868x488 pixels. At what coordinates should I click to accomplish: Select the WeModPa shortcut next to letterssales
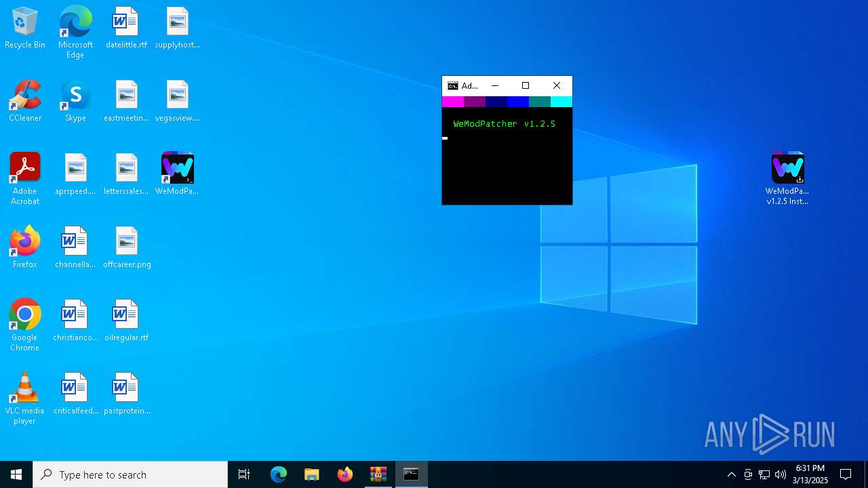pos(177,175)
